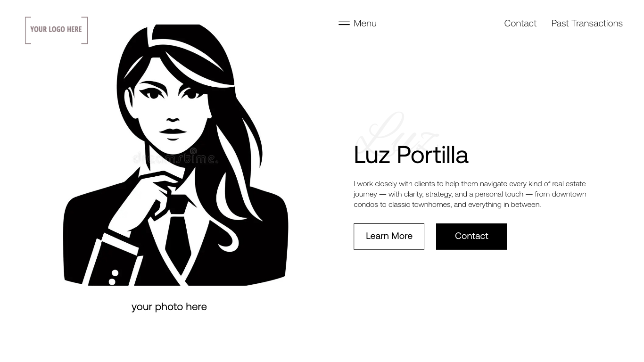Click the left bracket of the logo

tap(28, 30)
